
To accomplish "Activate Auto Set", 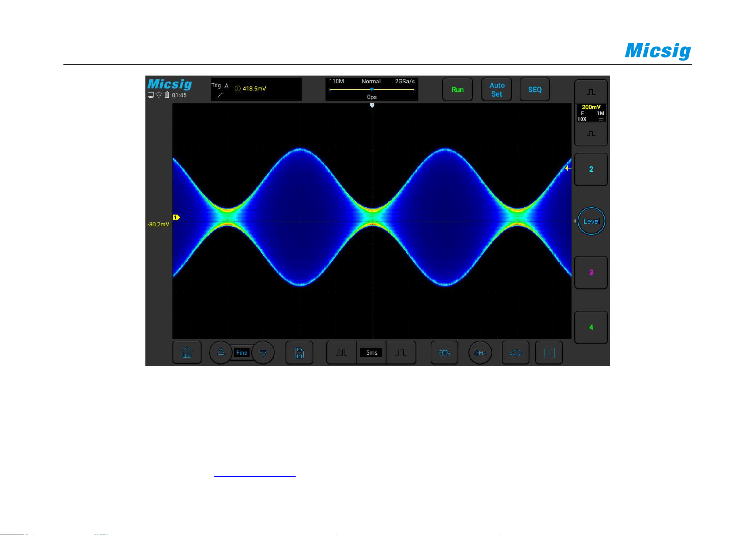I will coord(497,89).
